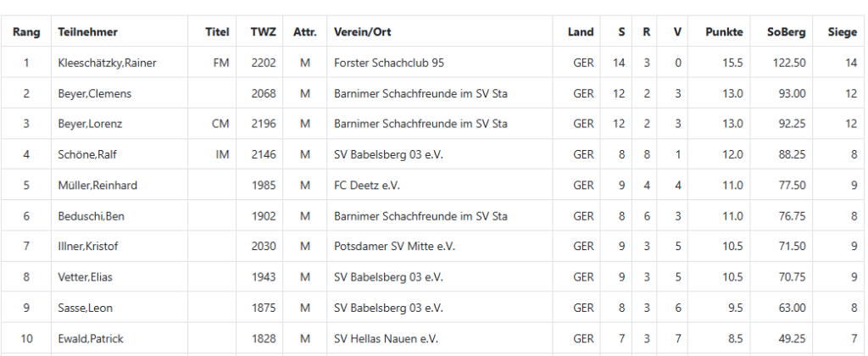Sort by the Teilnehmer column header
The height and width of the screenshot is (356, 868).
pyautogui.click(x=88, y=32)
